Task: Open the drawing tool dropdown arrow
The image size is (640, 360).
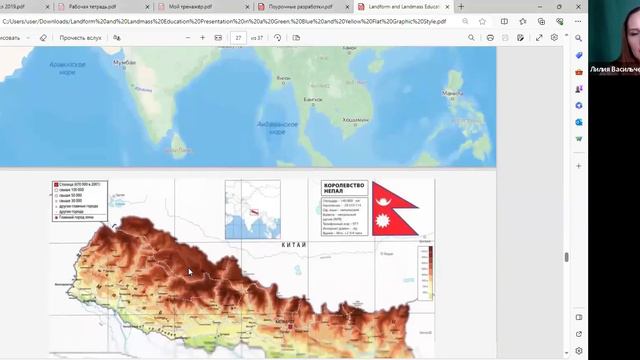Action: pyautogui.click(x=28, y=38)
